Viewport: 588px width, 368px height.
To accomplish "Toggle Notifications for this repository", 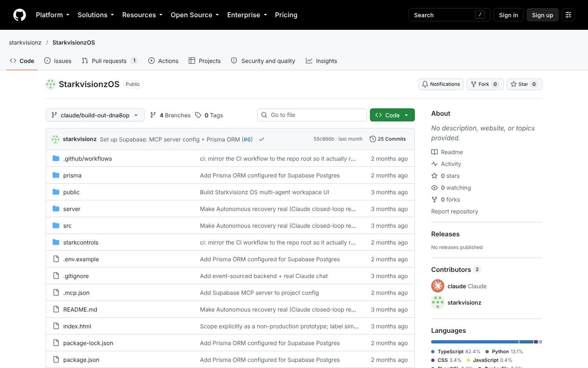I will point(441,84).
